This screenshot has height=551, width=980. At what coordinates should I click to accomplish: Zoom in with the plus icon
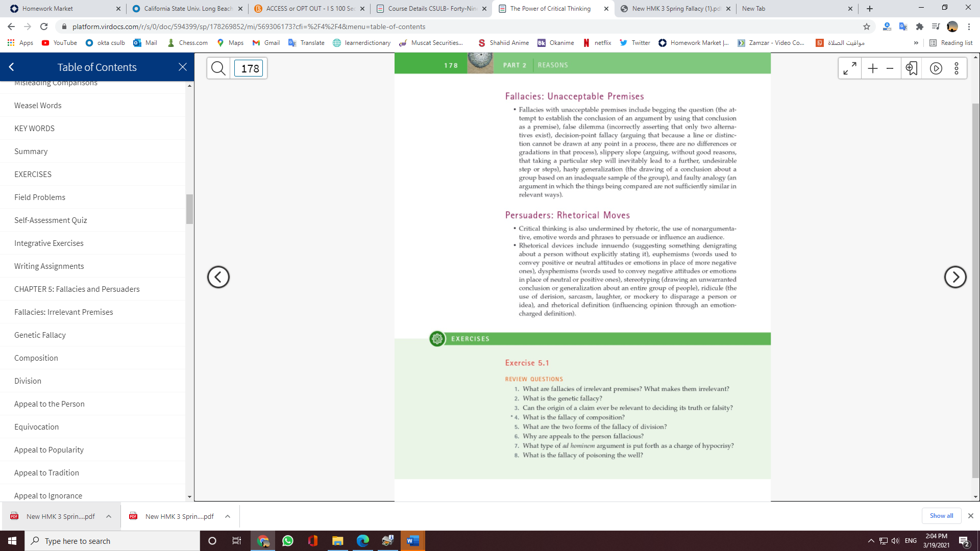click(873, 68)
